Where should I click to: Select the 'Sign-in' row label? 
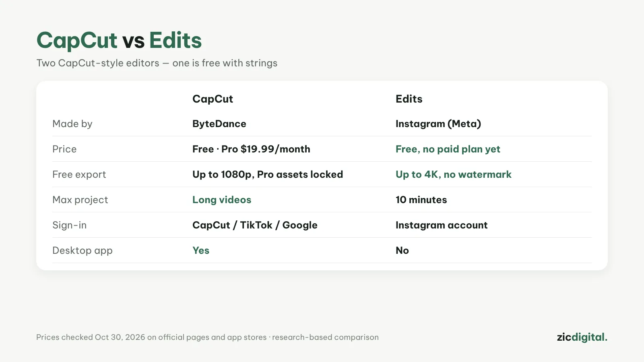point(70,225)
